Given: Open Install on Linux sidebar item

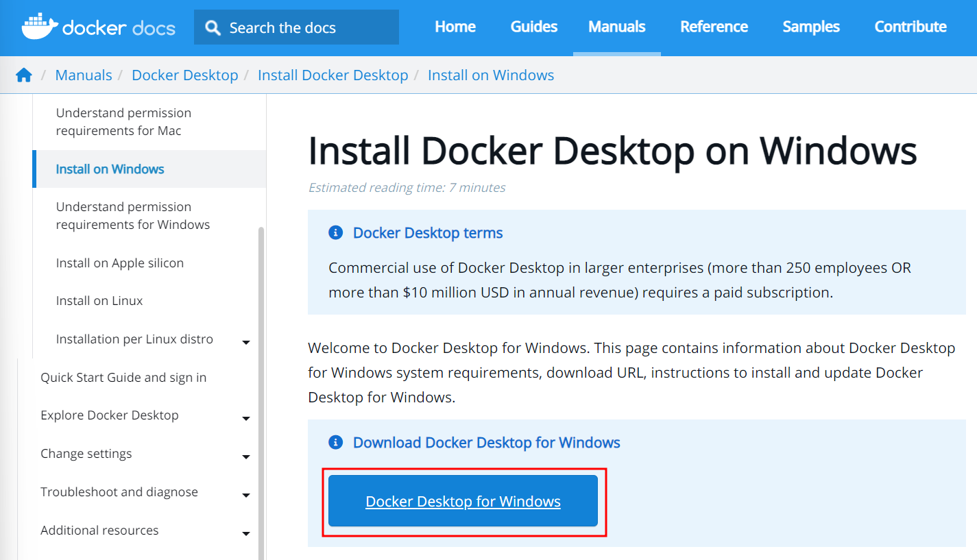Looking at the screenshot, I should (x=99, y=301).
